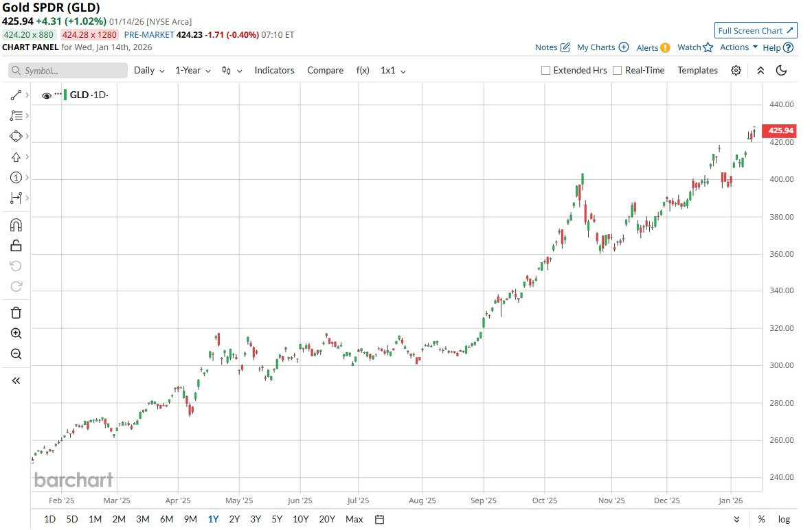812x530 pixels.
Task: Click the lock drawings icon
Action: click(16, 246)
